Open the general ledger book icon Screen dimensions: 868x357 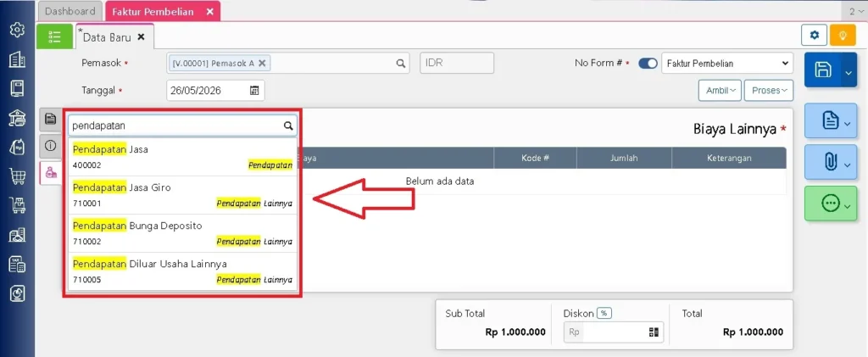pos(17,88)
